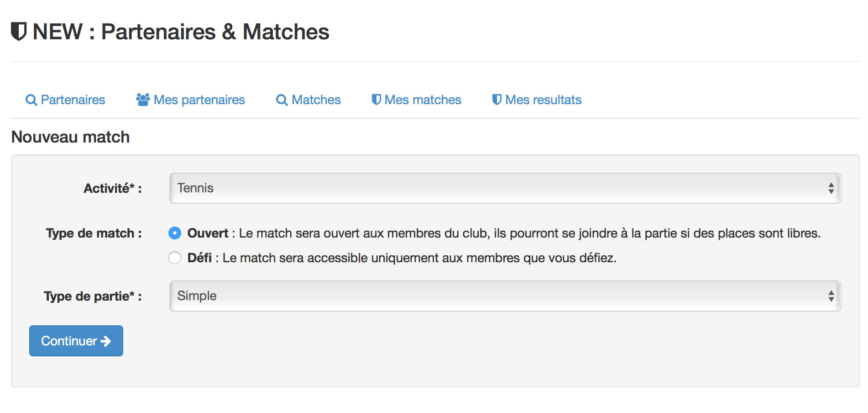868x413 pixels.
Task: Click the Continuer button
Action: 76,341
